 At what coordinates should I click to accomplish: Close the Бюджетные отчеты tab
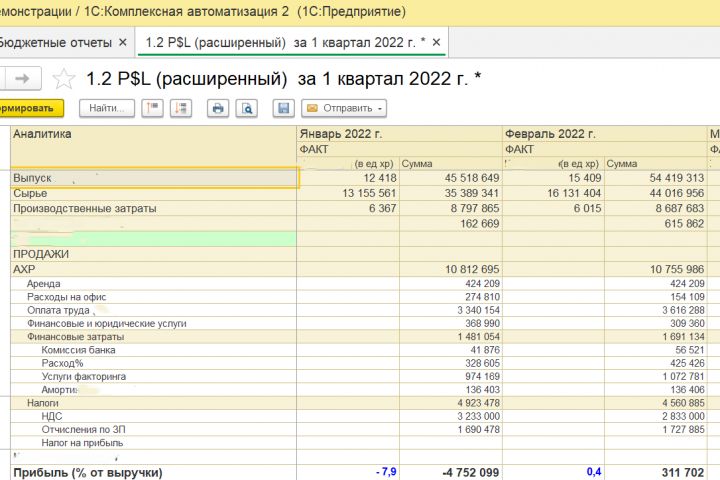(x=123, y=42)
